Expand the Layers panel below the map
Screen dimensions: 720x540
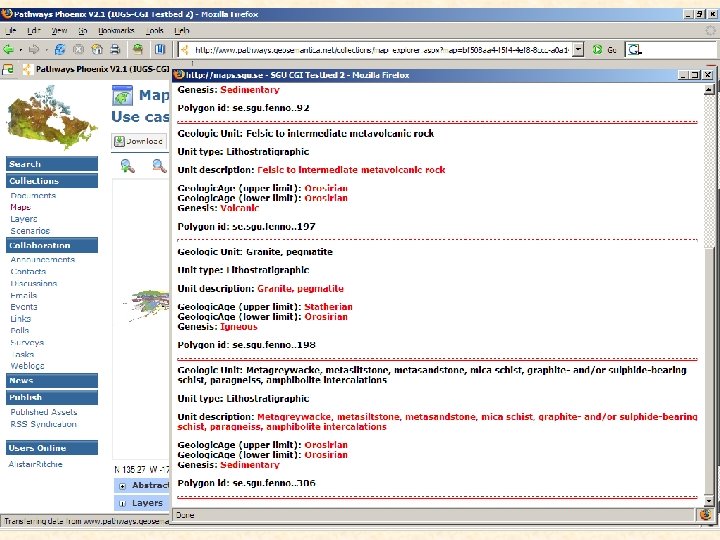pos(122,504)
